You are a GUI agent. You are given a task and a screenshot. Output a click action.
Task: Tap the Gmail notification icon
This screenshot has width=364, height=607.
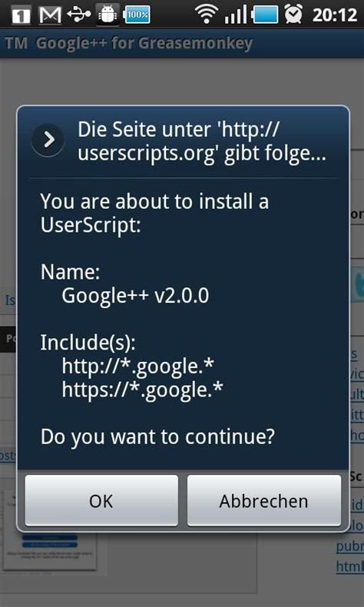50,15
